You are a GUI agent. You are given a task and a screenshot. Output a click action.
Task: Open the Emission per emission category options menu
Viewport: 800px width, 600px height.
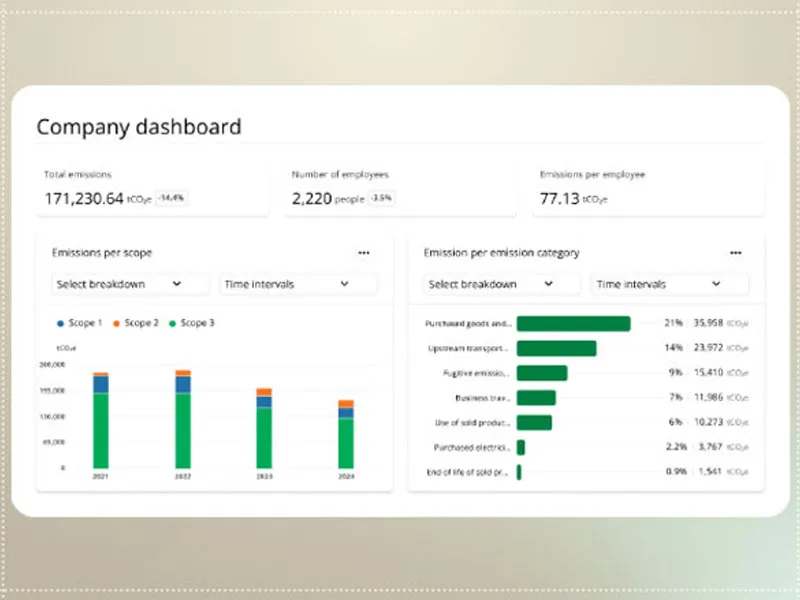(x=736, y=253)
